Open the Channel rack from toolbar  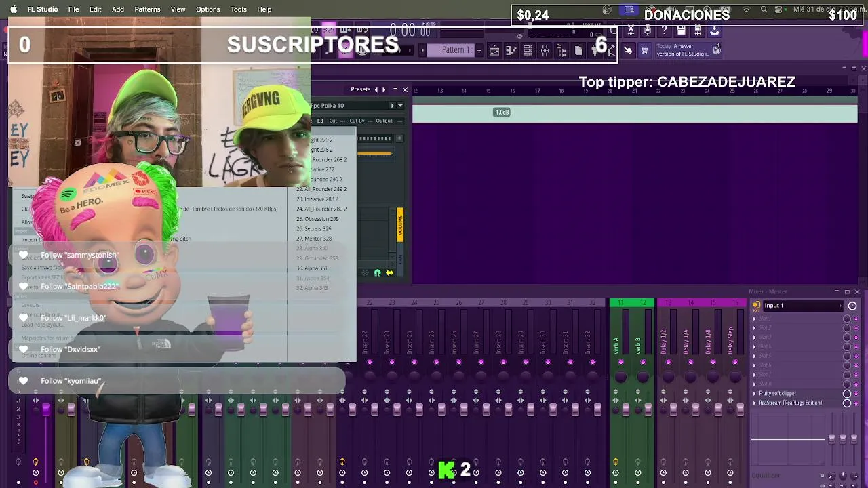click(528, 50)
